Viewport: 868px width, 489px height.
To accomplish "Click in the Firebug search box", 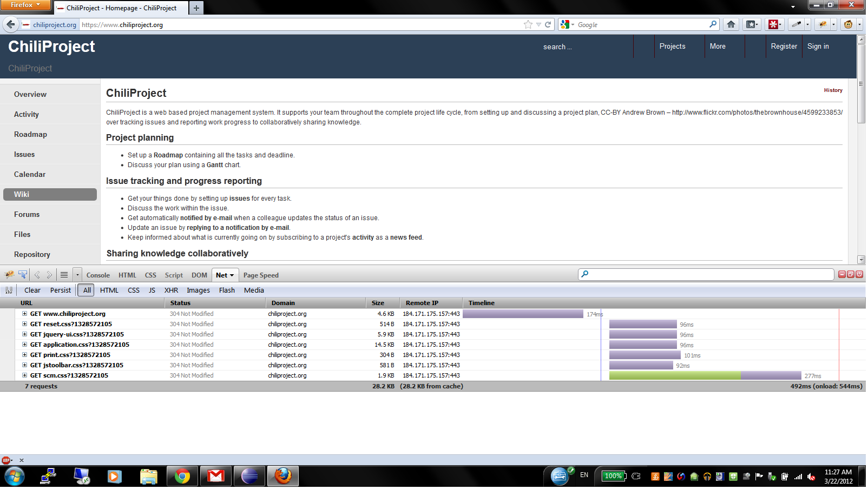I will [706, 275].
